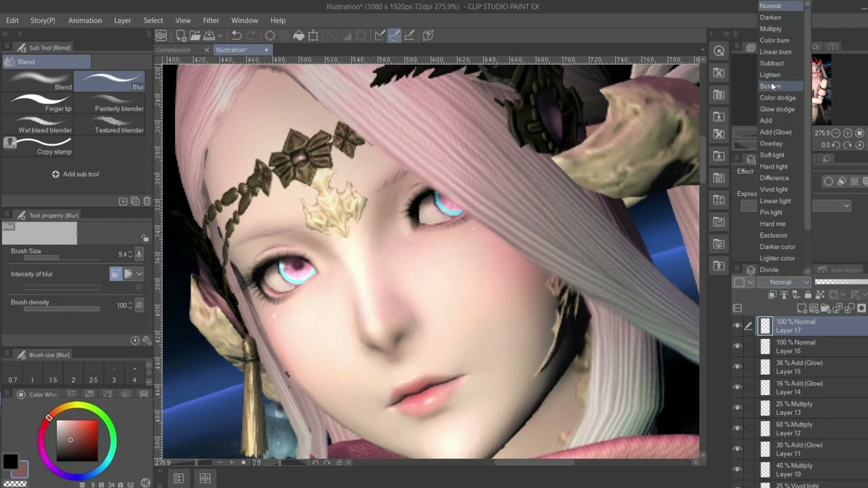Screen dimensions: 868x488
Task: Select Layer 16 thumbnail
Action: pyautogui.click(x=766, y=346)
